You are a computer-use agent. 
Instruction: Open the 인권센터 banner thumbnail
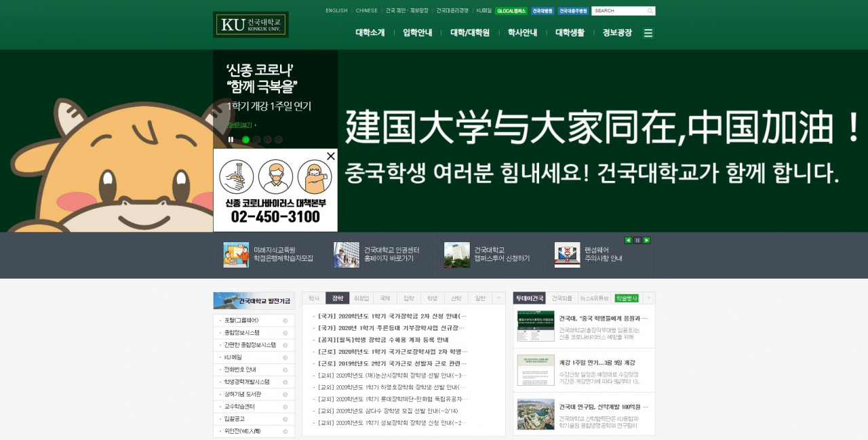[x=347, y=255]
